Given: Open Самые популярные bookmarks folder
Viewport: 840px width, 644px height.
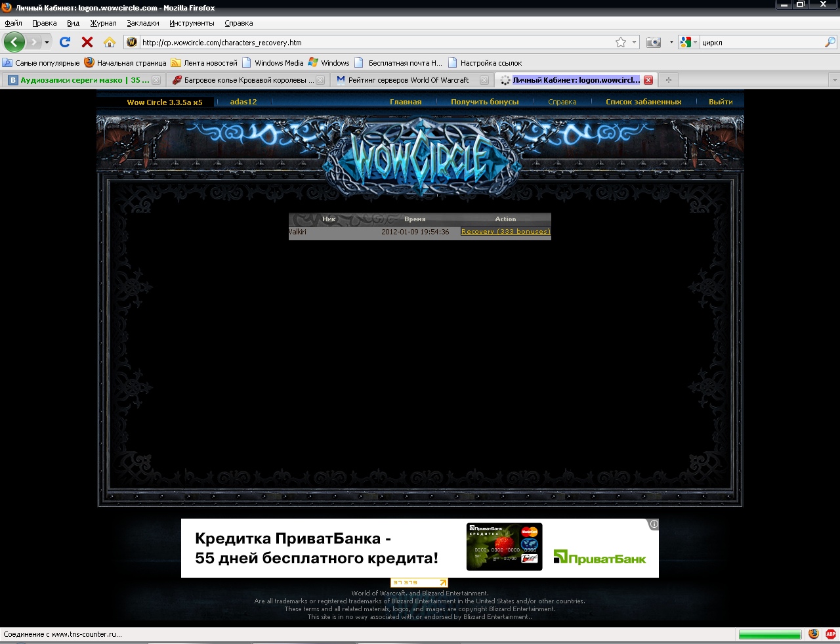Looking at the screenshot, I should [x=41, y=63].
